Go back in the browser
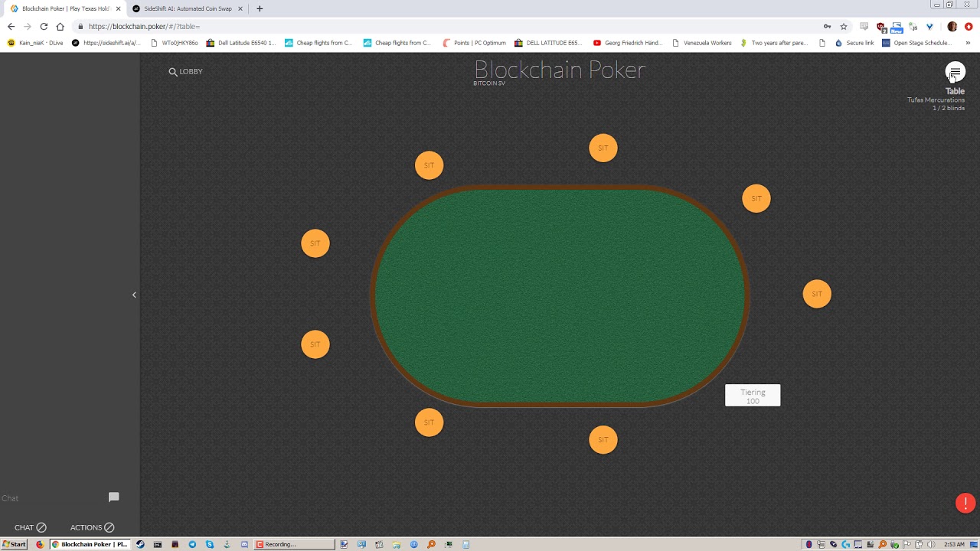The width and height of the screenshot is (980, 551). (11, 26)
